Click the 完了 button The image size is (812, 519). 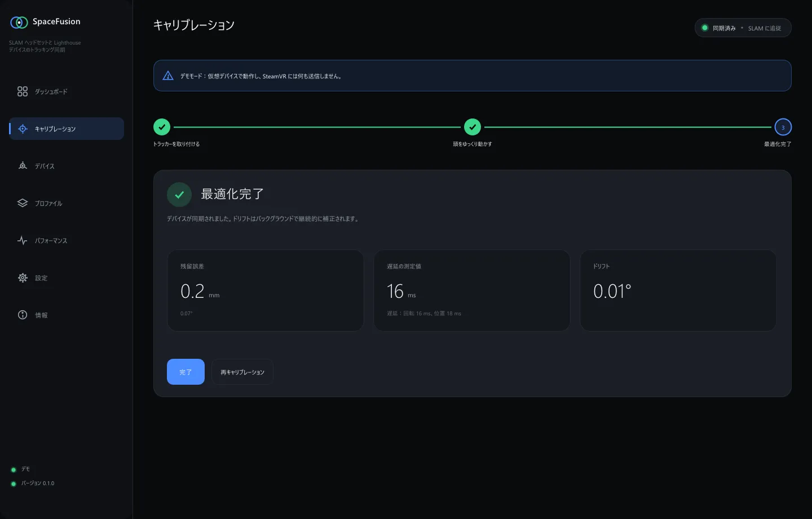tap(186, 372)
